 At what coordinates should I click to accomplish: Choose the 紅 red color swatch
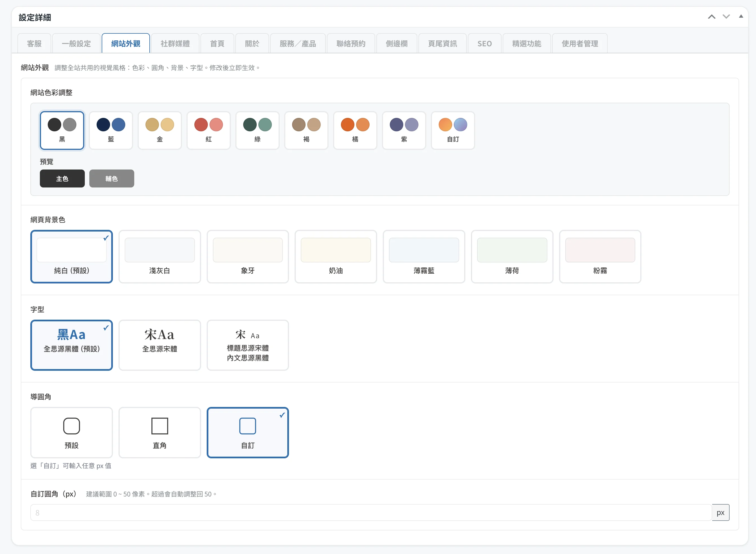[x=208, y=130]
